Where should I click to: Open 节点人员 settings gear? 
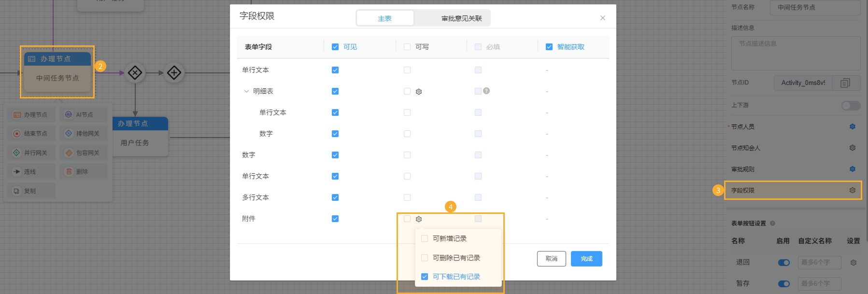pyautogui.click(x=853, y=126)
